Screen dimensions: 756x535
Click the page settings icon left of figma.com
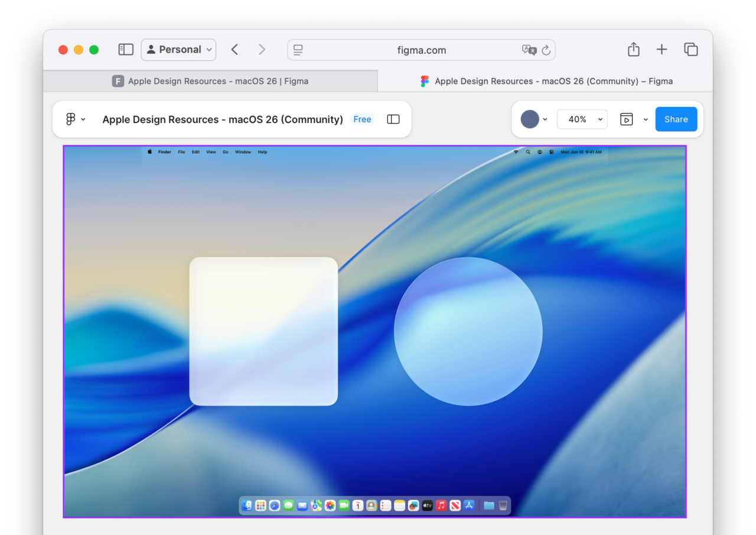298,50
